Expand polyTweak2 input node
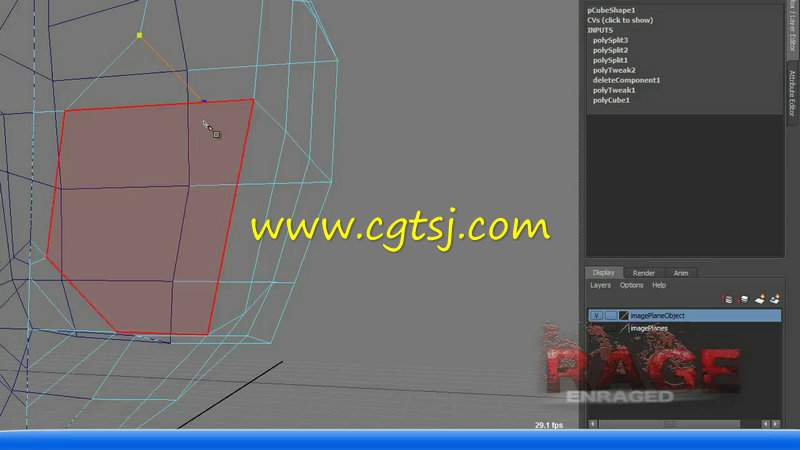800x450 pixels. pos(614,70)
